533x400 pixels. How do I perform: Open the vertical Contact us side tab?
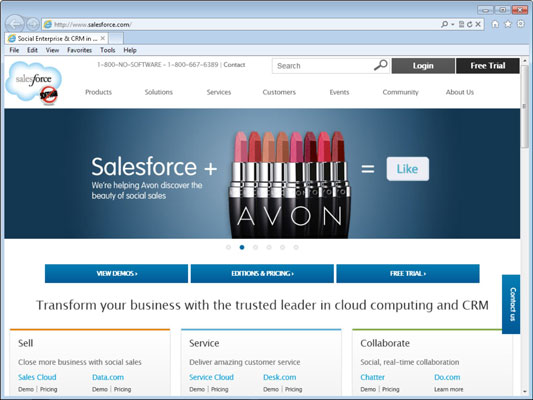pyautogui.click(x=511, y=304)
